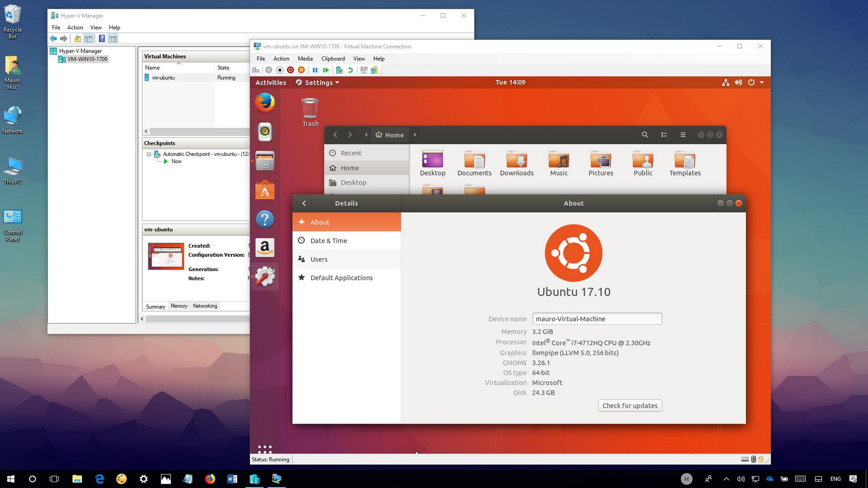Click the Now checkpoint under Automatic Checkpoint
This screenshot has height=488, width=868.
tap(176, 161)
